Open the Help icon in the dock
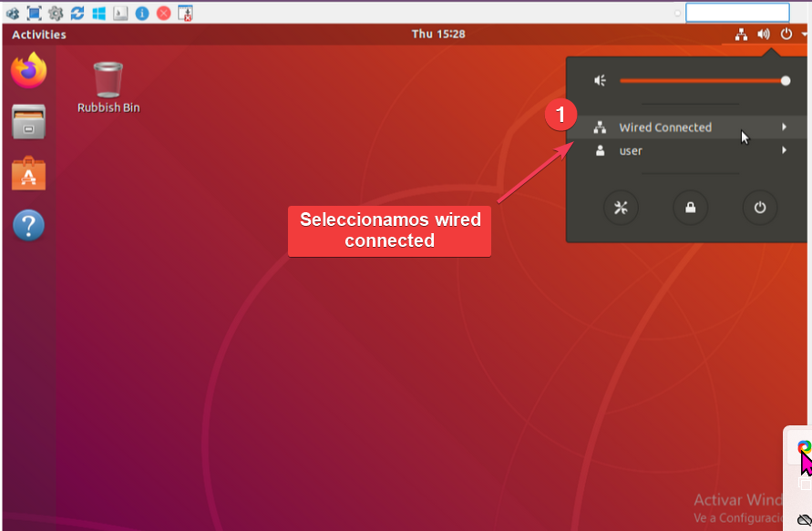 (28, 225)
